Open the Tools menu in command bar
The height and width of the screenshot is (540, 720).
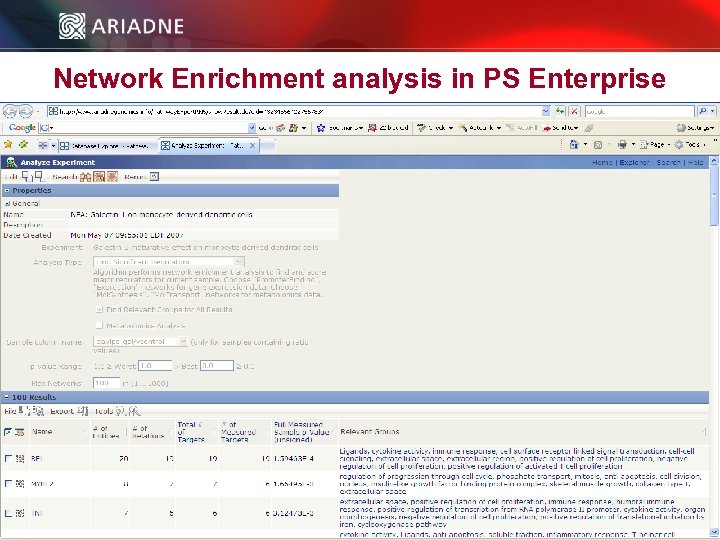pos(690,145)
